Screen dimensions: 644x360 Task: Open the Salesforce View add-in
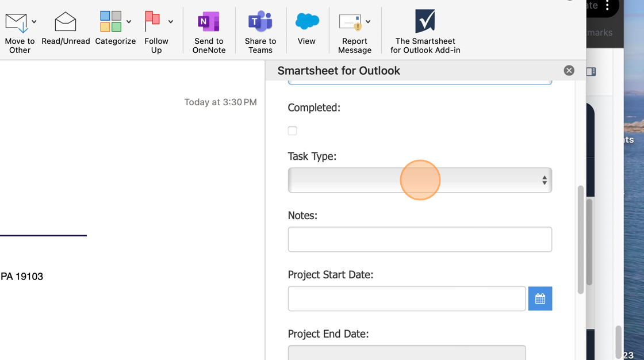click(x=307, y=28)
